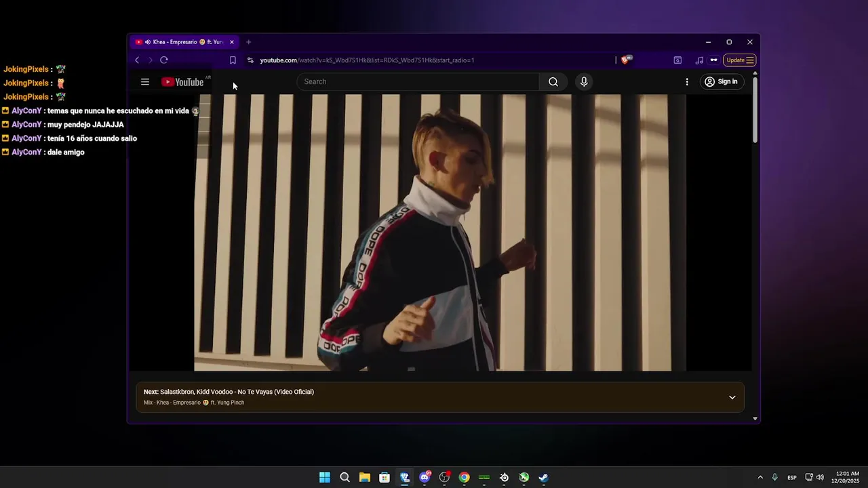The image size is (868, 488).
Task: Open the volume tray icon
Action: click(820, 477)
